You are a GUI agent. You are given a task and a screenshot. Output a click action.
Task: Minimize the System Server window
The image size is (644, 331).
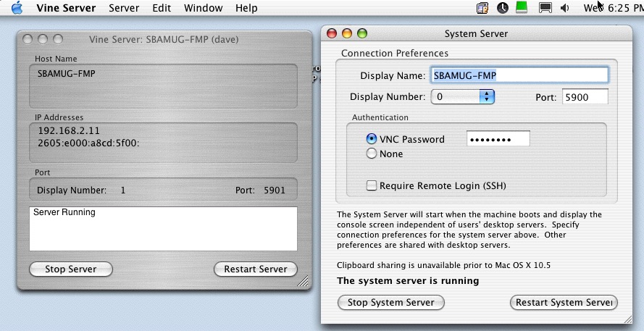[x=347, y=33]
